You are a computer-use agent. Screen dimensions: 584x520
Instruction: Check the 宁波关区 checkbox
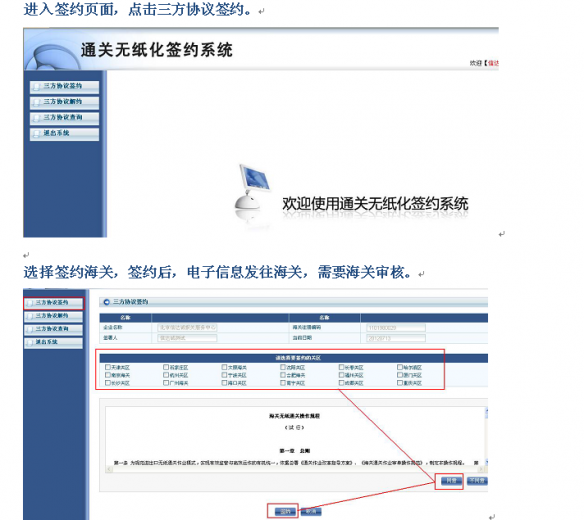(x=224, y=375)
